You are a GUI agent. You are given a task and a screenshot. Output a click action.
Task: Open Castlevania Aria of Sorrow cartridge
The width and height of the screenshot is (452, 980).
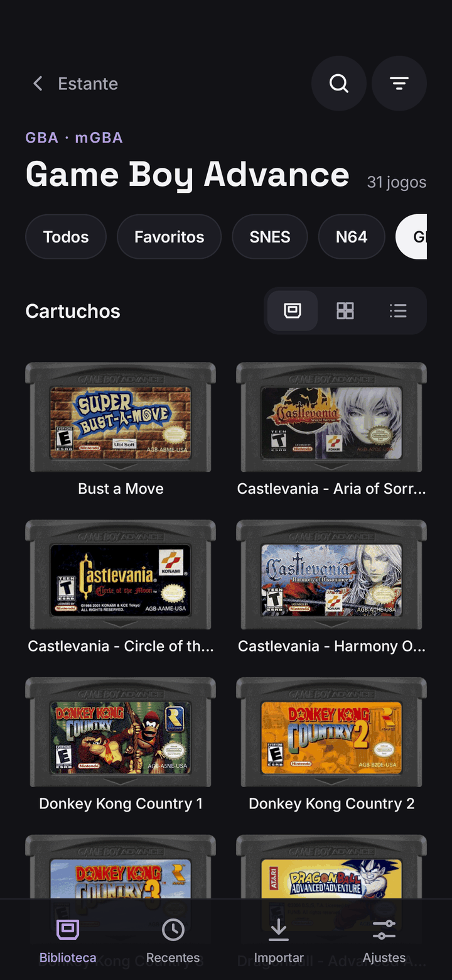(x=331, y=418)
